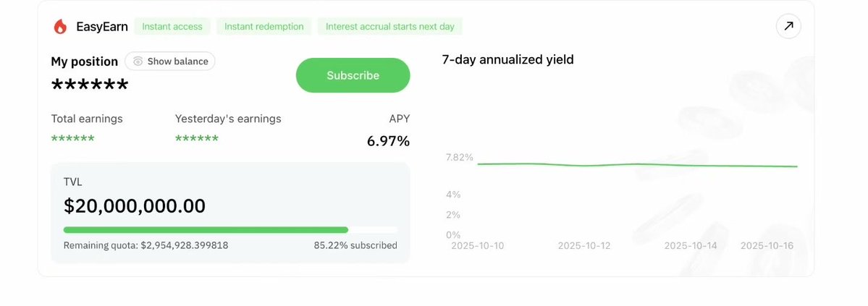Click the Instant redemption tag
Screen dimensions: 868x306
pyautogui.click(x=264, y=27)
